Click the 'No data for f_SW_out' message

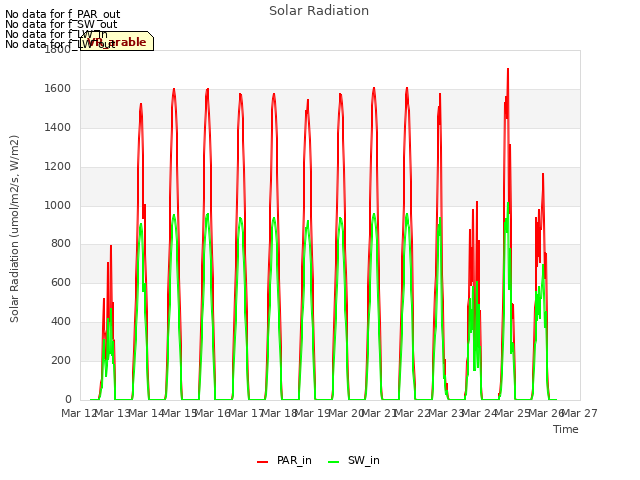tap(61, 24)
